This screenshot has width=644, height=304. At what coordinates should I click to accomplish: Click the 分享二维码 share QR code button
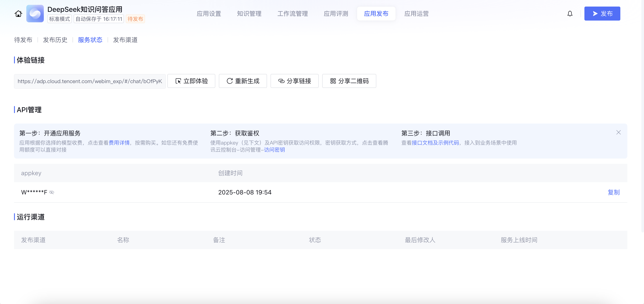349,81
